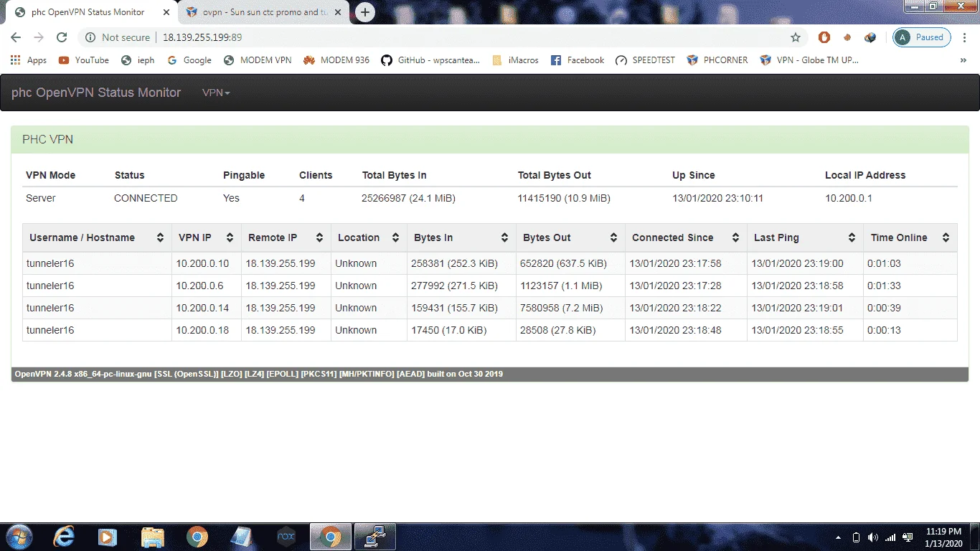The height and width of the screenshot is (551, 980).
Task: Click Total Bytes In value 25266987
Action: click(408, 198)
